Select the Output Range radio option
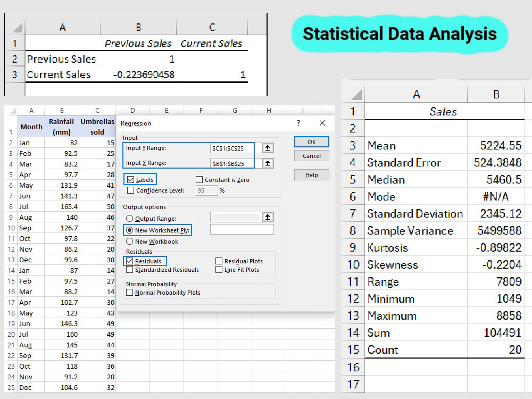This screenshot has height=399, width=532. click(x=130, y=219)
